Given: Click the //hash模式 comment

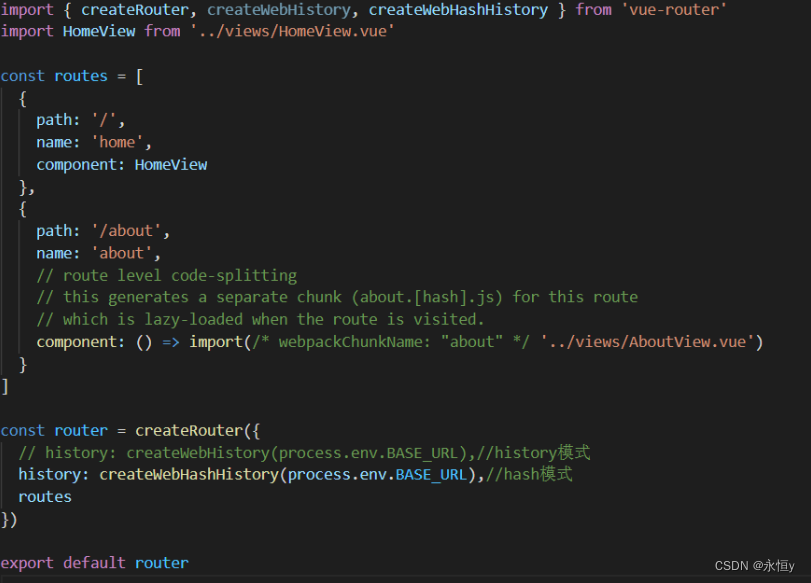Looking at the screenshot, I should coord(529,474).
